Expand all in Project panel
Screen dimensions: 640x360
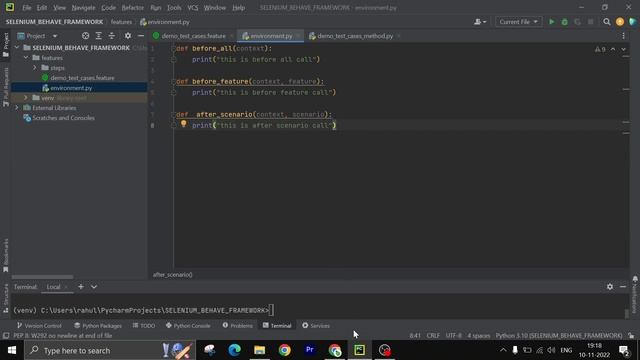98,36
